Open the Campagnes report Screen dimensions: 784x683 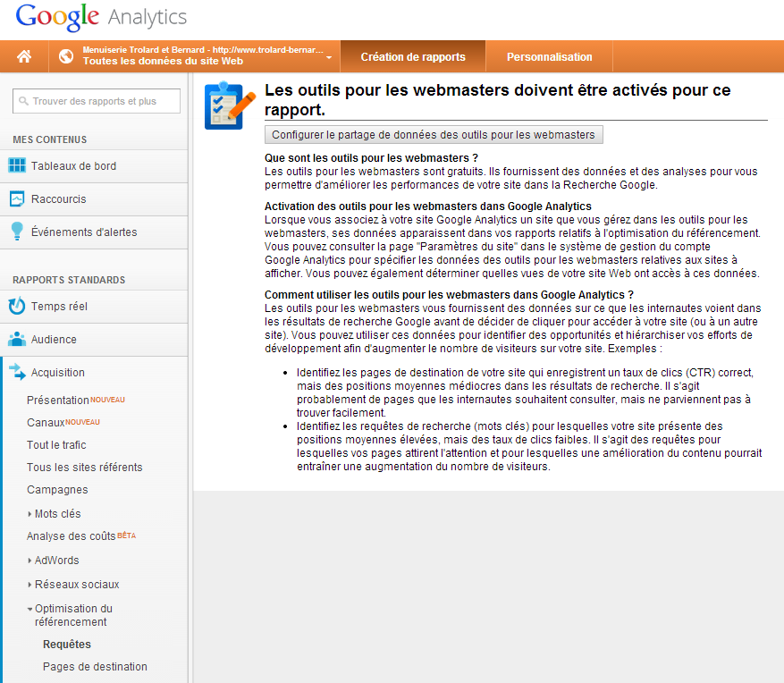pos(57,490)
